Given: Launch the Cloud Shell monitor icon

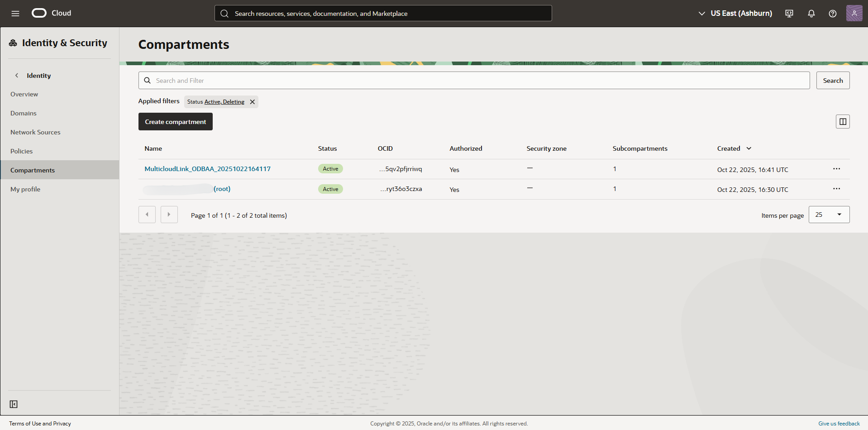Looking at the screenshot, I should click(789, 13).
